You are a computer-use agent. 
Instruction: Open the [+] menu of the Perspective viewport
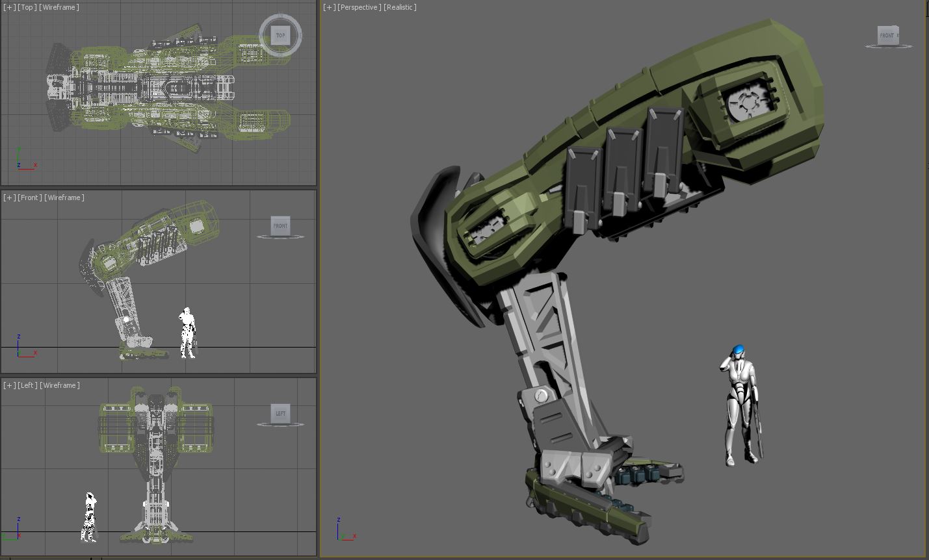click(329, 7)
